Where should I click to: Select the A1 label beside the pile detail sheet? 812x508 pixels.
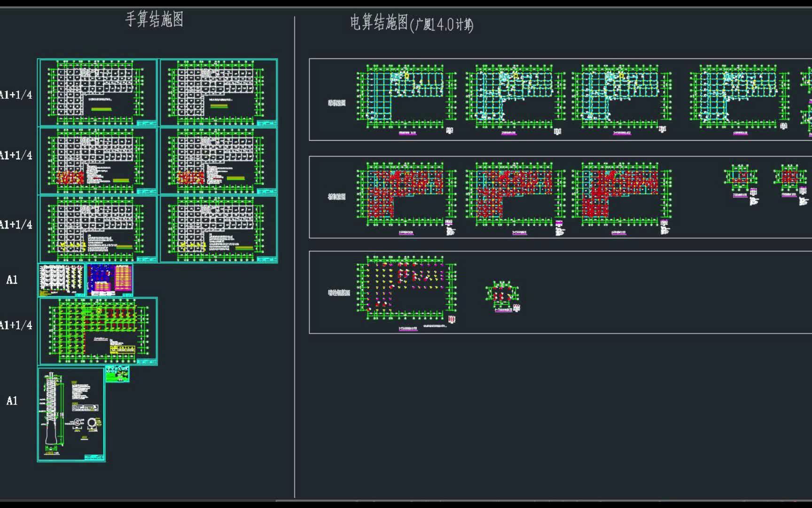(13, 402)
